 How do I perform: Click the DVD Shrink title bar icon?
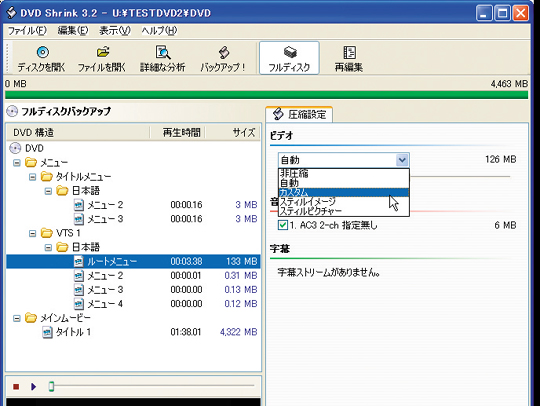click(11, 12)
